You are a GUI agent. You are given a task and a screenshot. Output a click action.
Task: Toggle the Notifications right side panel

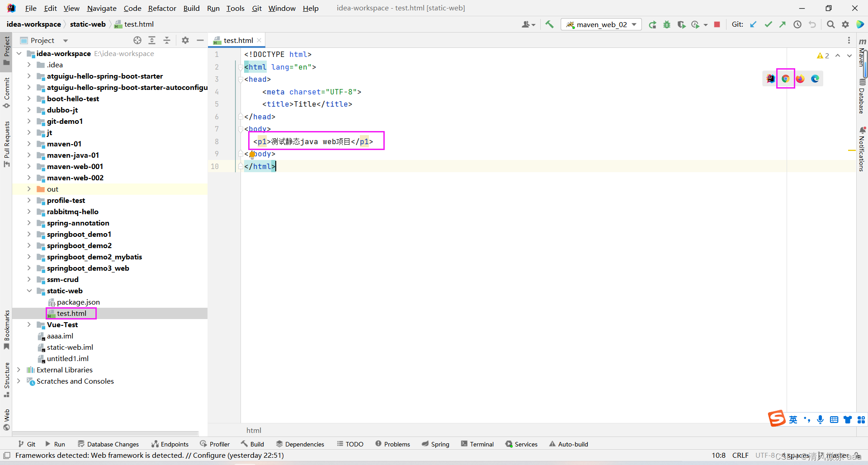[x=862, y=149]
